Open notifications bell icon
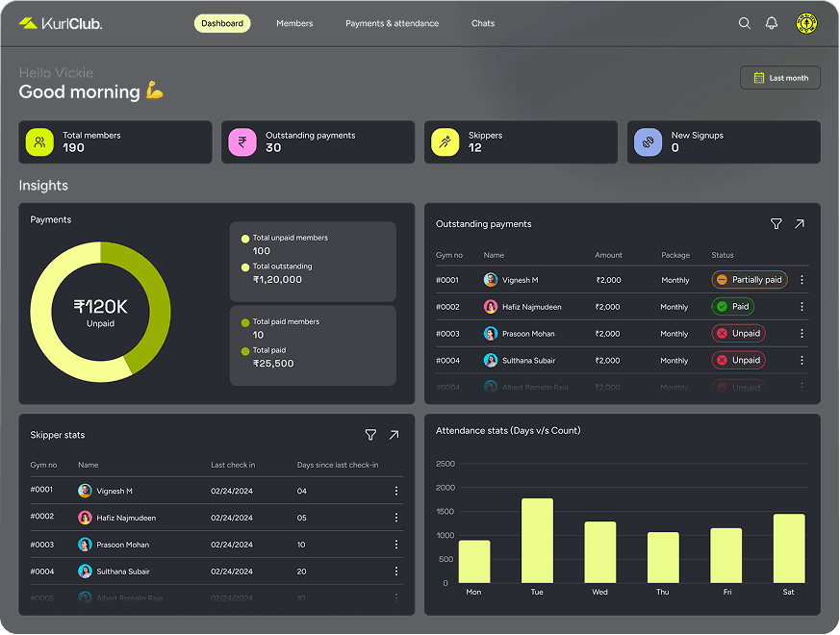 pos(771,23)
